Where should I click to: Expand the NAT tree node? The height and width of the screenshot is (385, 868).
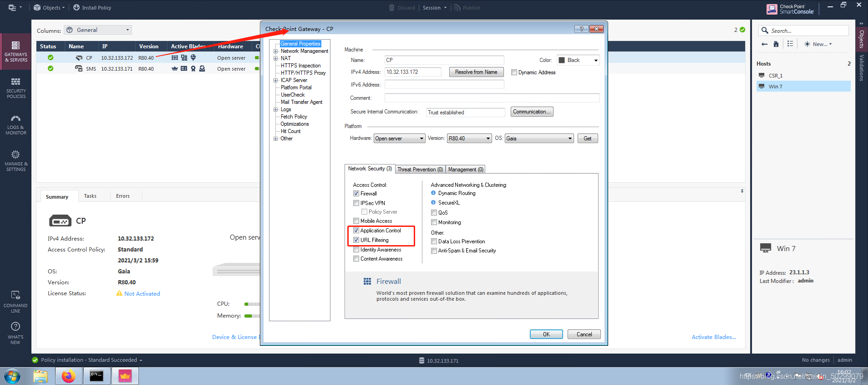(x=275, y=58)
